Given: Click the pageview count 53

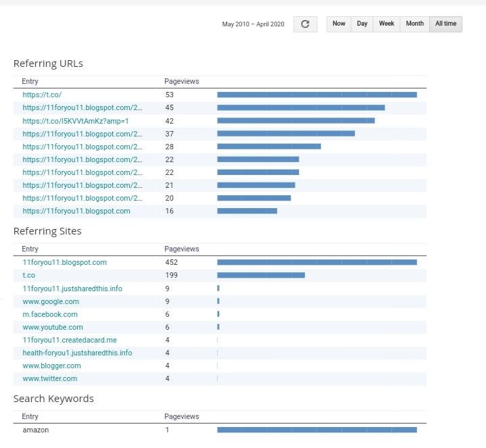Looking at the screenshot, I should click(169, 95).
